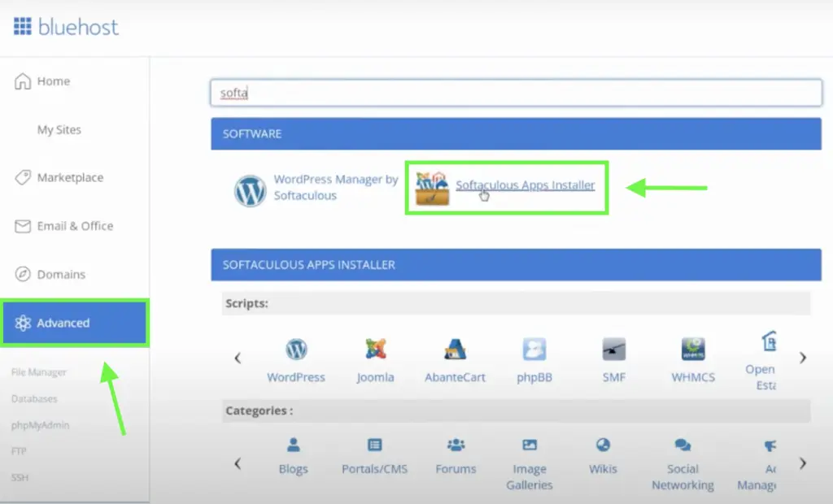Image resolution: width=833 pixels, height=504 pixels.
Task: Click the Domains compass icon
Action: pos(22,274)
